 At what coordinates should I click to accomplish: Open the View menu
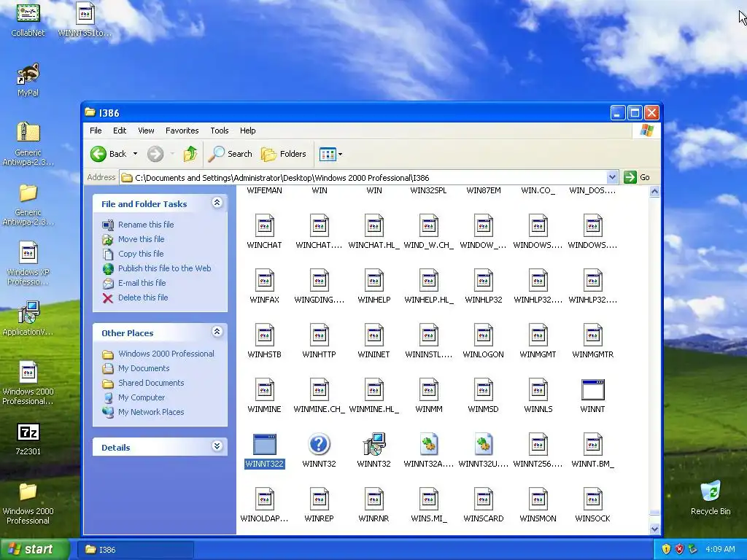click(146, 131)
